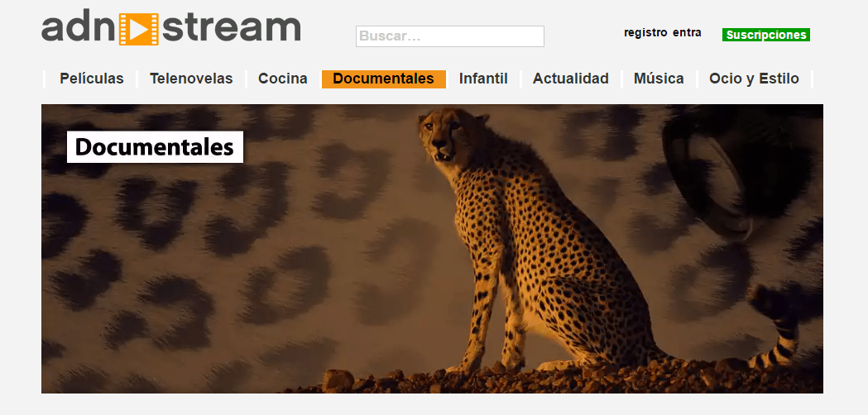Select the Cocina menu item

click(x=283, y=79)
